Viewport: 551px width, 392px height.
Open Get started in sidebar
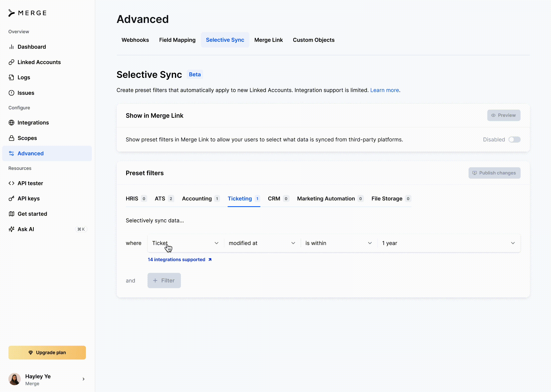pos(47,214)
